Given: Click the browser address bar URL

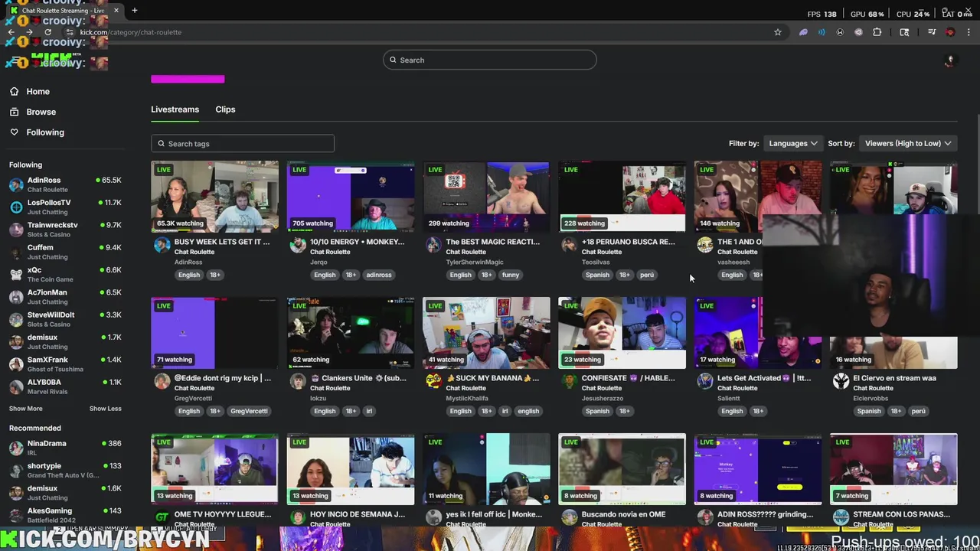Looking at the screenshot, I should click(x=130, y=32).
